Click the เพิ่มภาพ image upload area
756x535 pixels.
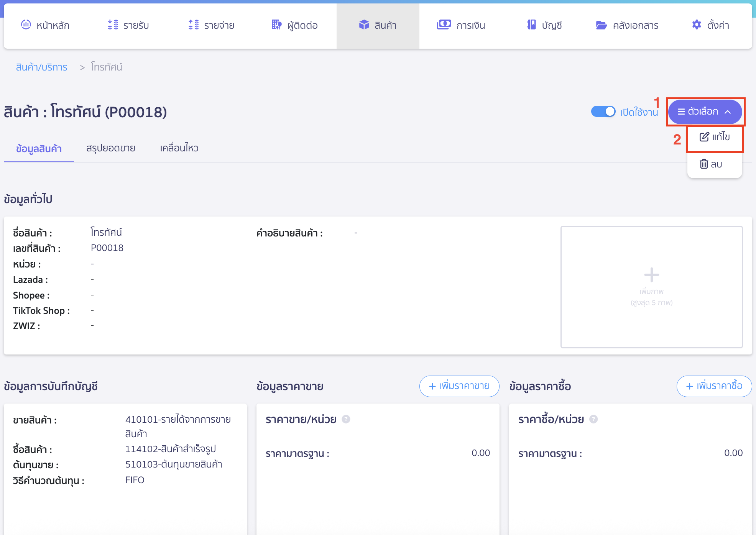tap(651, 286)
